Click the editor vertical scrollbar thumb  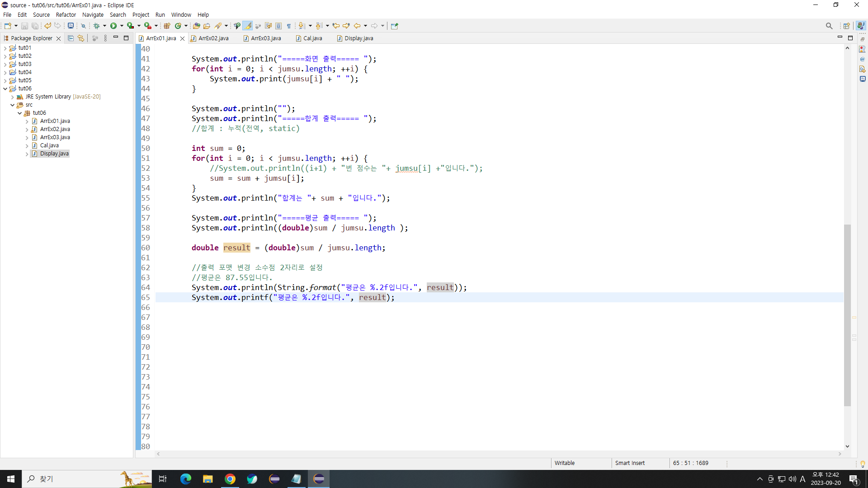(847, 315)
